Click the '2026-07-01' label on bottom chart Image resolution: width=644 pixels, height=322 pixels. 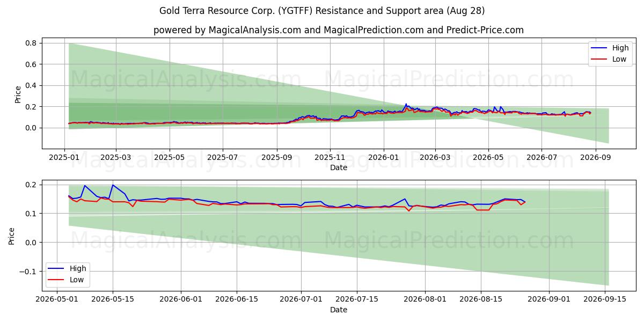click(x=301, y=299)
